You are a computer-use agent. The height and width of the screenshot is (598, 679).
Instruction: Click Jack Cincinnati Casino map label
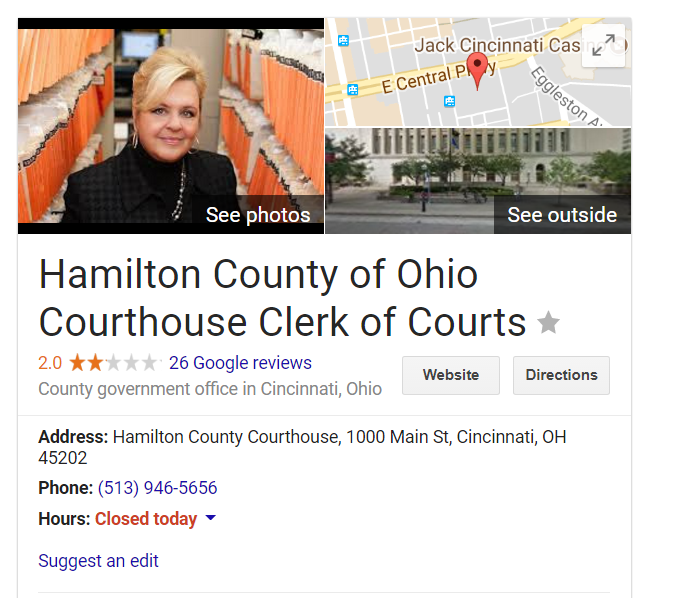point(498,45)
